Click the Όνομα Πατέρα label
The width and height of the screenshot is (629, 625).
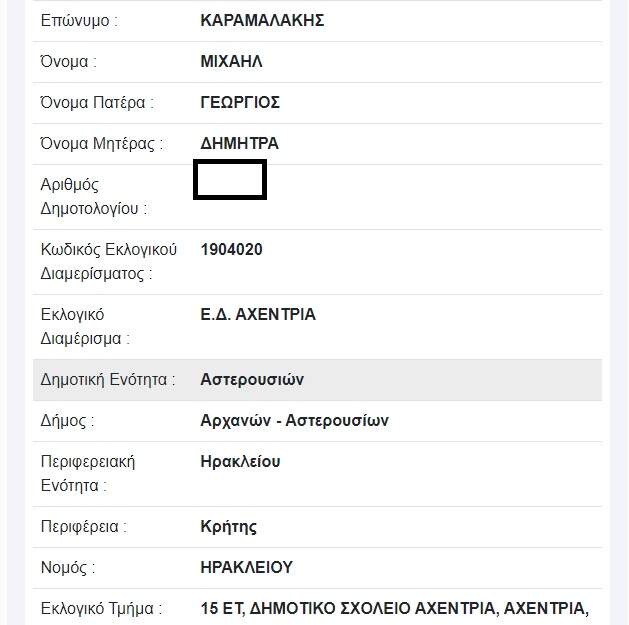click(x=97, y=103)
